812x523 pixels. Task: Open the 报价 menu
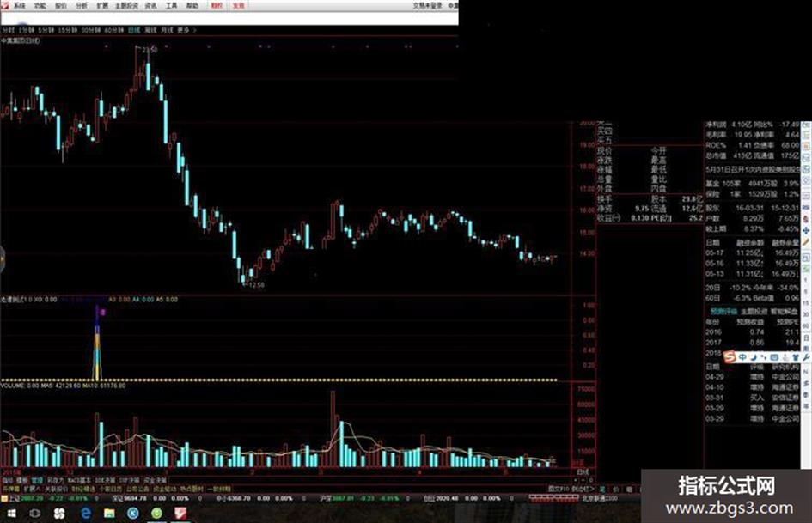click(61, 6)
